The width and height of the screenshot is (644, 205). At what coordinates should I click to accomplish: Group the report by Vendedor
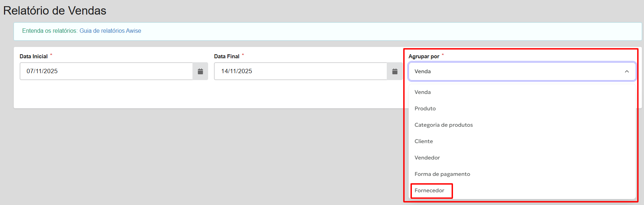[x=427, y=158]
